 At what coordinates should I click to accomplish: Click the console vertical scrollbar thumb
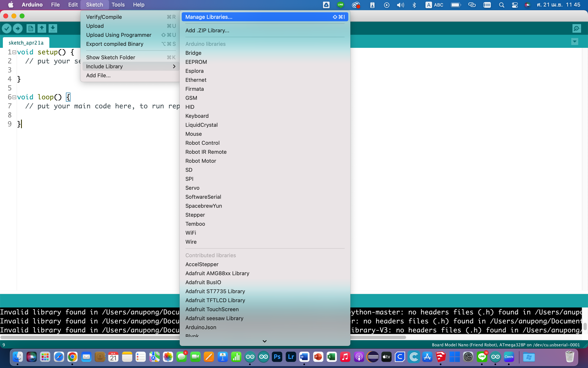coord(585,326)
